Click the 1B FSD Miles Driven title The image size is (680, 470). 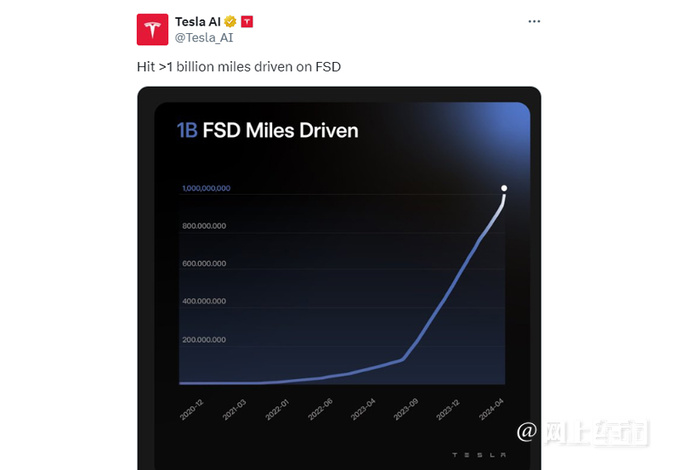click(x=268, y=131)
